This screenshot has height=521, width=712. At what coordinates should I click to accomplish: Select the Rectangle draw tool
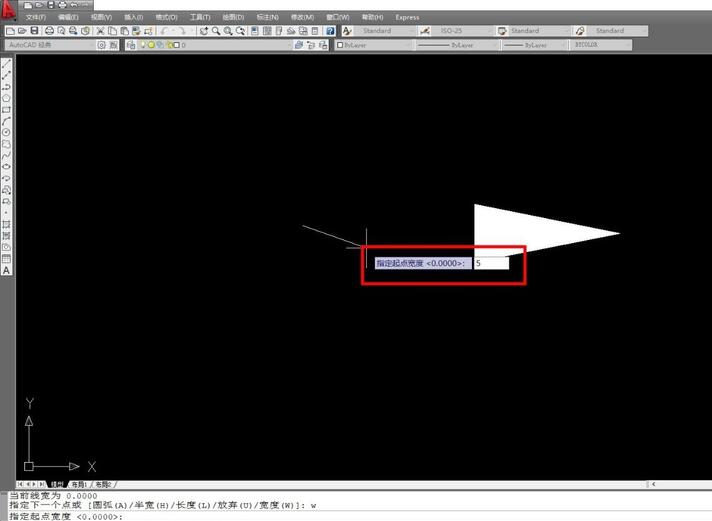pyautogui.click(x=6, y=109)
